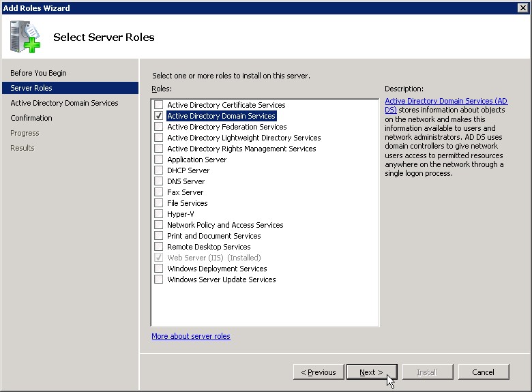
Task: Tick the DNS Server checkbox
Action: coord(159,181)
